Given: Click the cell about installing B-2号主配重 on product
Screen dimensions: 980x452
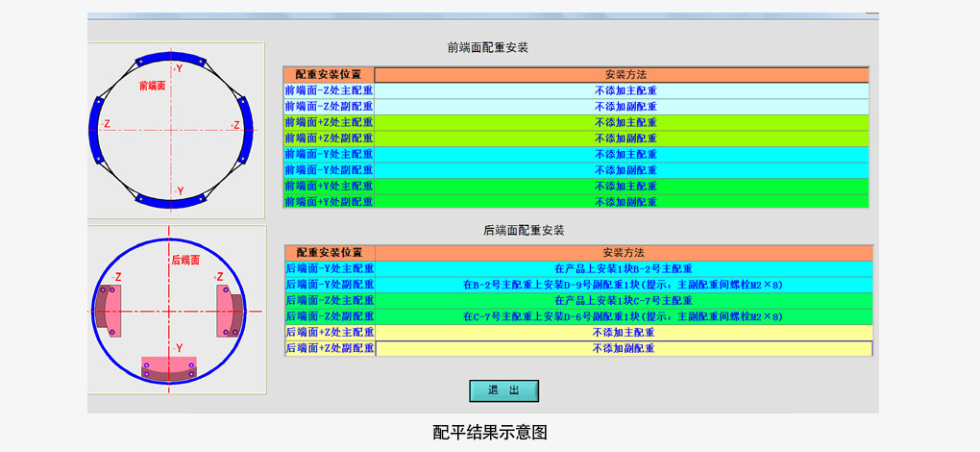Looking at the screenshot, I should (624, 269).
